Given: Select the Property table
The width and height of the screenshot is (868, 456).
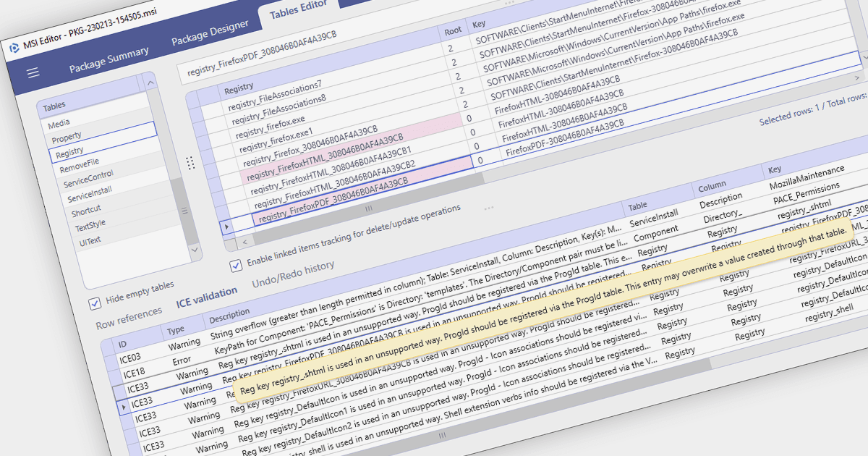Looking at the screenshot, I should pyautogui.click(x=67, y=135).
